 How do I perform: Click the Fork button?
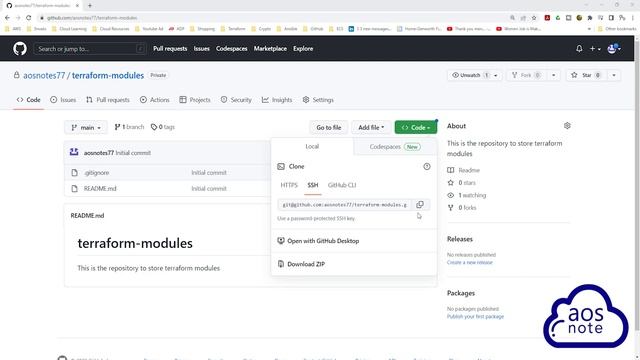(x=526, y=75)
